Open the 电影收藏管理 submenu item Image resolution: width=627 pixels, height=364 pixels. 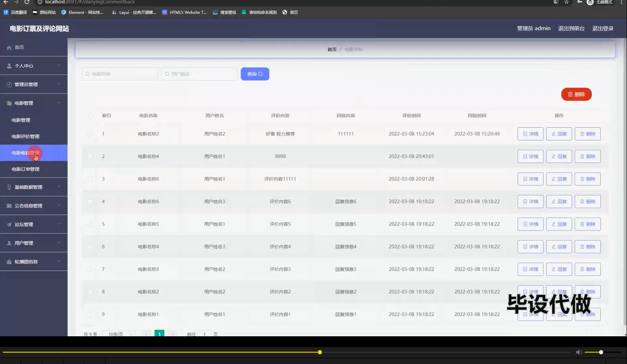34,153
